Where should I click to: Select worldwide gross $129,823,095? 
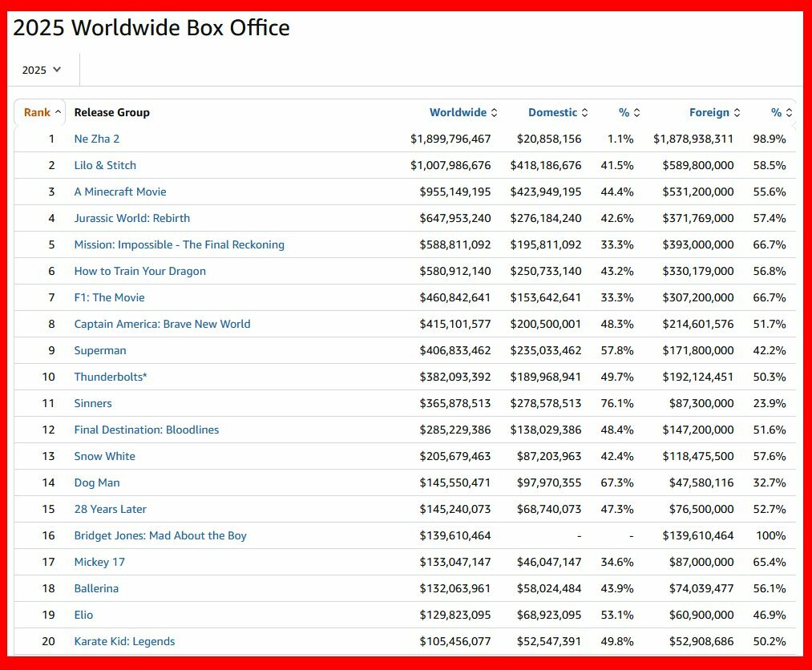[455, 615]
